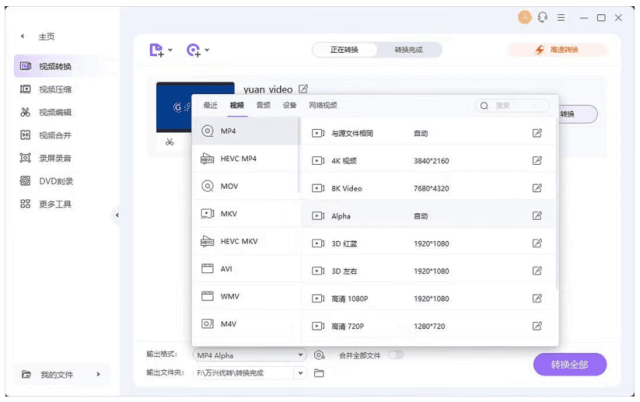This screenshot has height=402, width=640.
Task: Edit settings for 3D 红蓝 preset
Action: pos(537,243)
